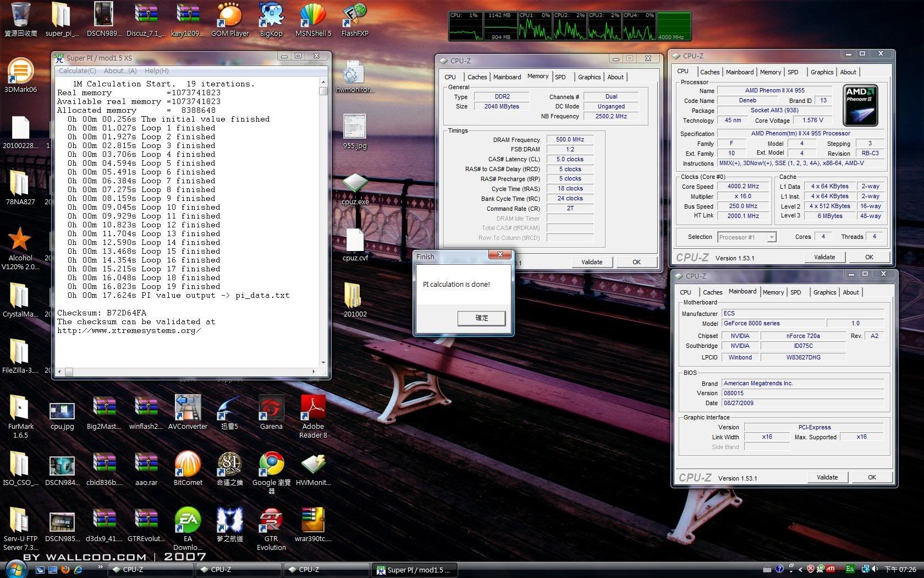Open the Windows Start orb
This screenshot has width=924, height=578.
tap(15, 569)
